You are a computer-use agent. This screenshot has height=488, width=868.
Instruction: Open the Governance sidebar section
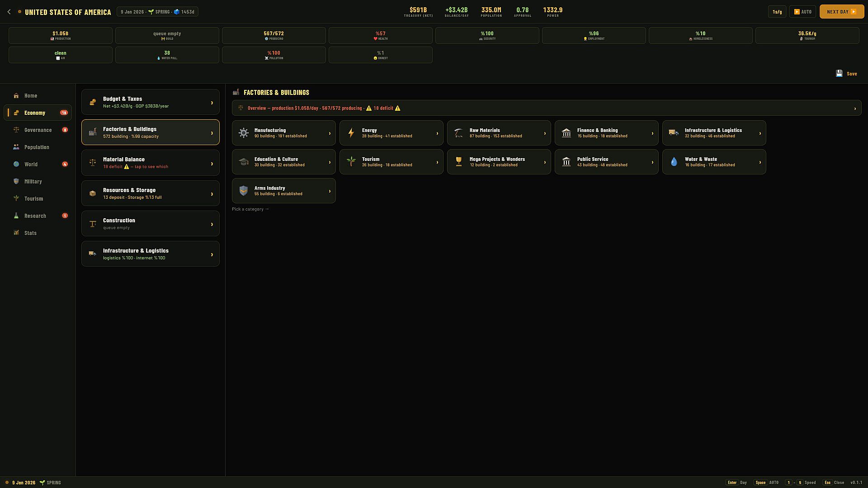(38, 130)
